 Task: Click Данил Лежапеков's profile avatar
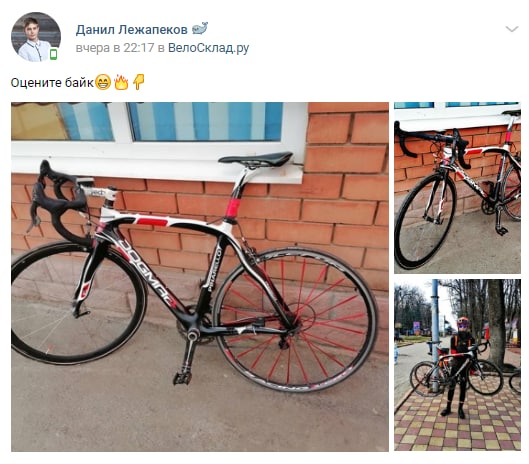coord(36,37)
